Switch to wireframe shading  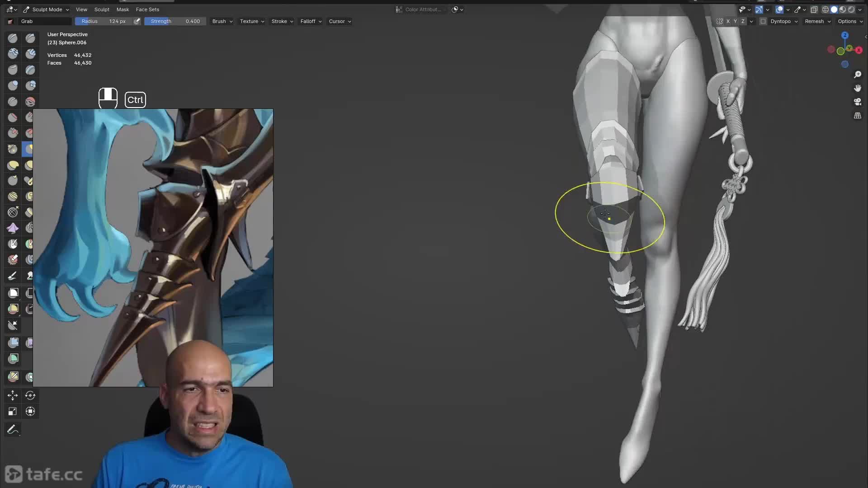pyautogui.click(x=826, y=9)
